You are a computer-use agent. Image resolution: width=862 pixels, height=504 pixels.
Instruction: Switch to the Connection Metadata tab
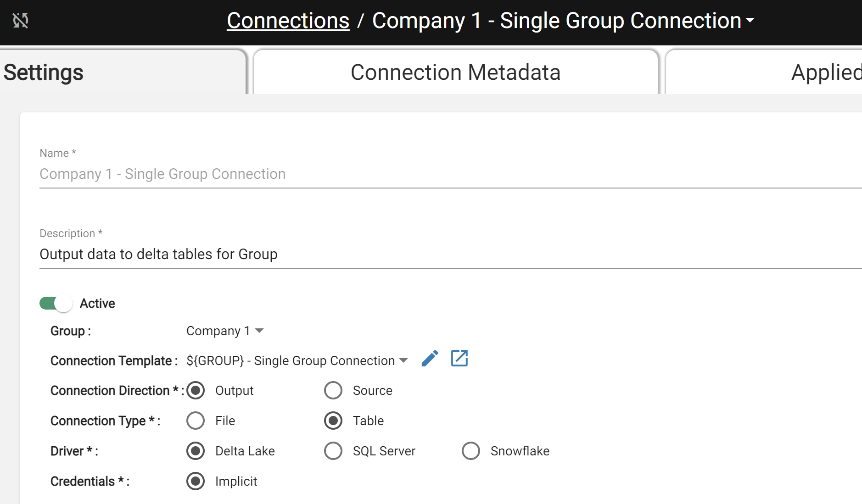pyautogui.click(x=456, y=72)
